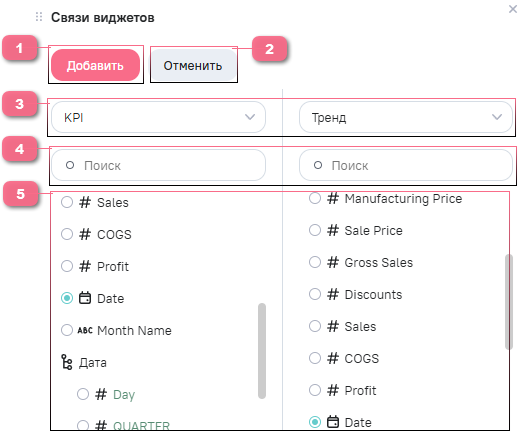Click the hierarchy icon next to Дата

point(67,362)
